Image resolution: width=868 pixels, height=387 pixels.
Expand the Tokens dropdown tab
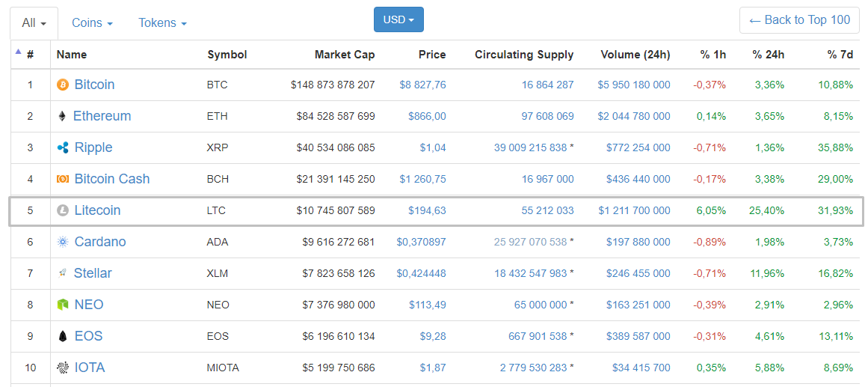coord(162,23)
